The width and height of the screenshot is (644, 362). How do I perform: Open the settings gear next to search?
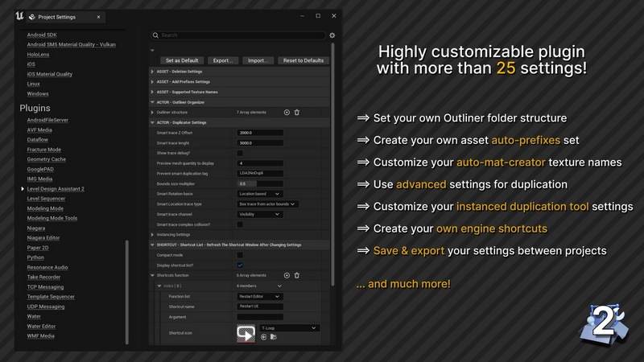332,35
